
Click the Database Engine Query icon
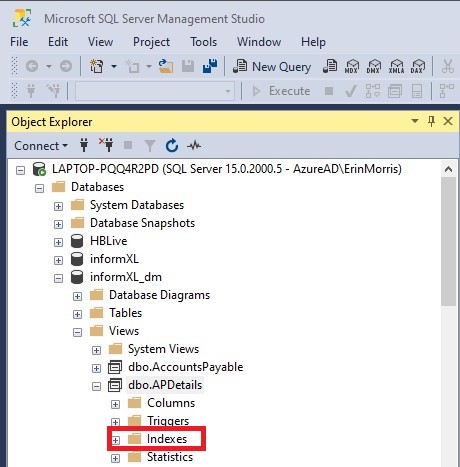coord(330,66)
